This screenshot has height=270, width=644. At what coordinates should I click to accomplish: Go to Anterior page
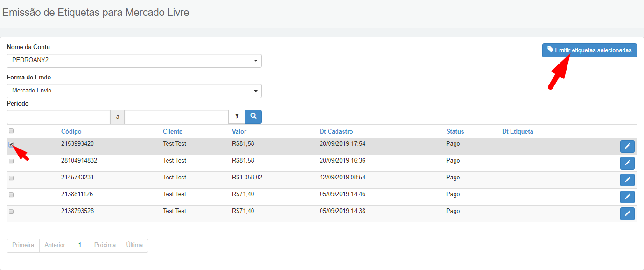click(55, 245)
